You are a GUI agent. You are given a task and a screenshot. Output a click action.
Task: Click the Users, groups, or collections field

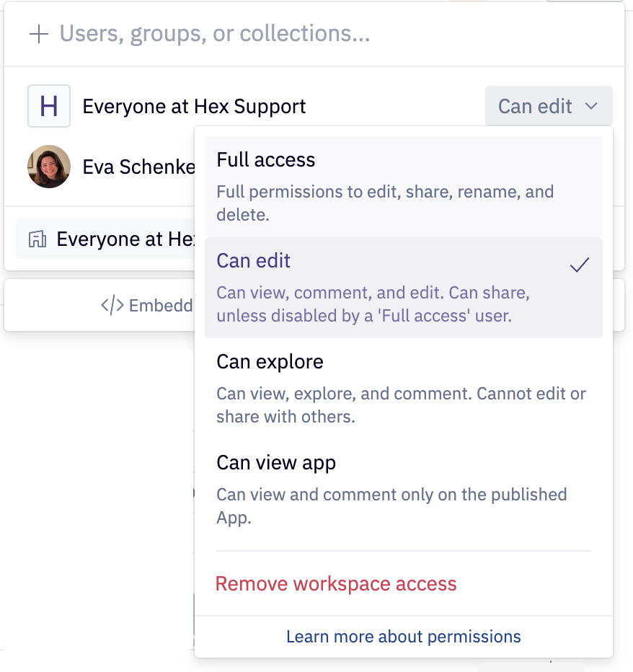click(x=216, y=34)
